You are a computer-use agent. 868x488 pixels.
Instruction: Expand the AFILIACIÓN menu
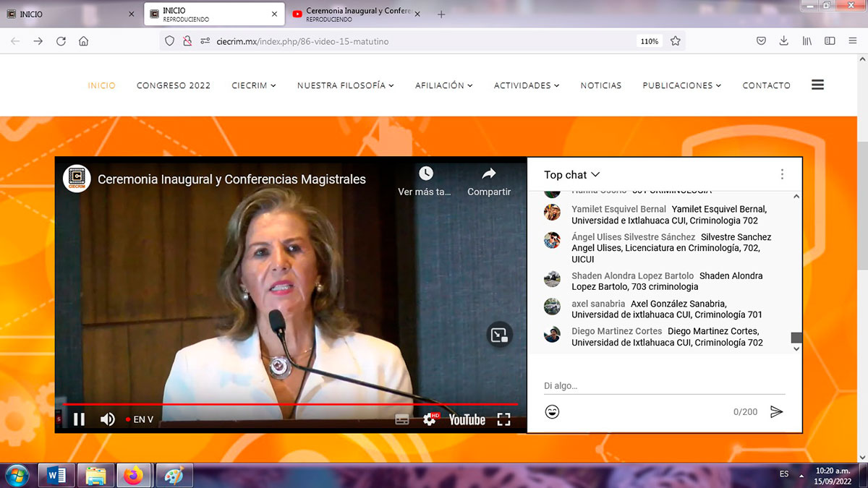tap(444, 85)
